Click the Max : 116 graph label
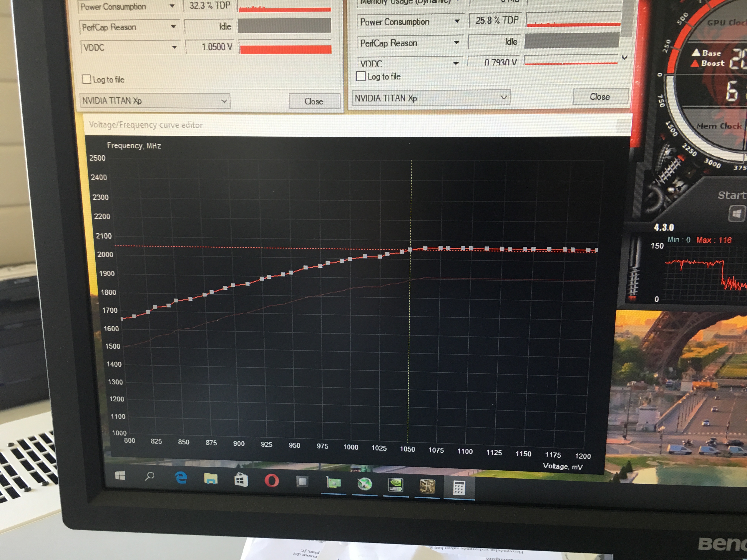The image size is (747, 560). pyautogui.click(x=714, y=240)
